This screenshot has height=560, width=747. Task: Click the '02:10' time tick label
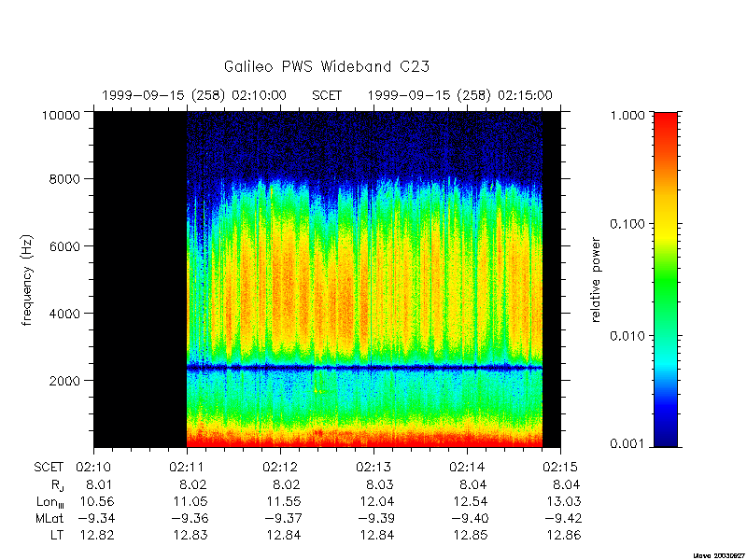click(x=94, y=468)
